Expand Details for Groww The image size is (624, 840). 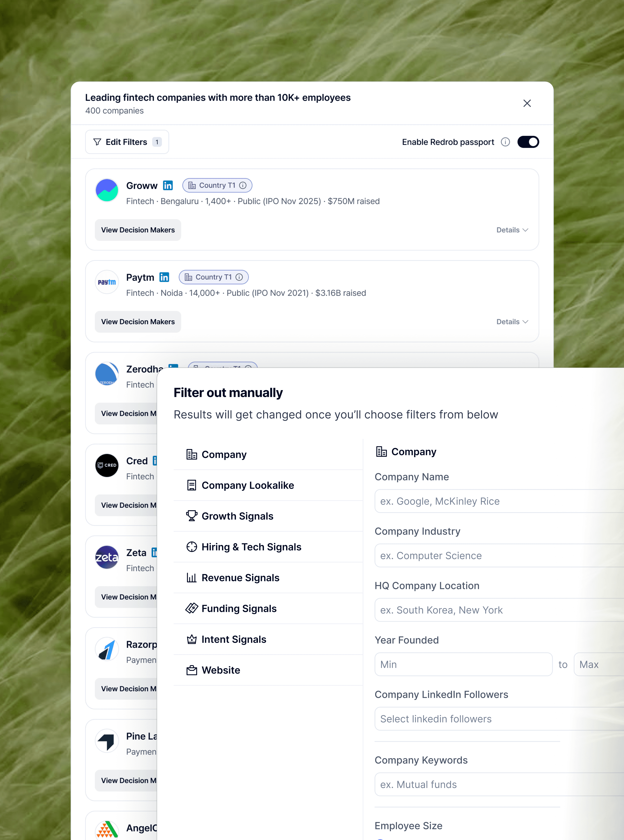pyautogui.click(x=512, y=230)
